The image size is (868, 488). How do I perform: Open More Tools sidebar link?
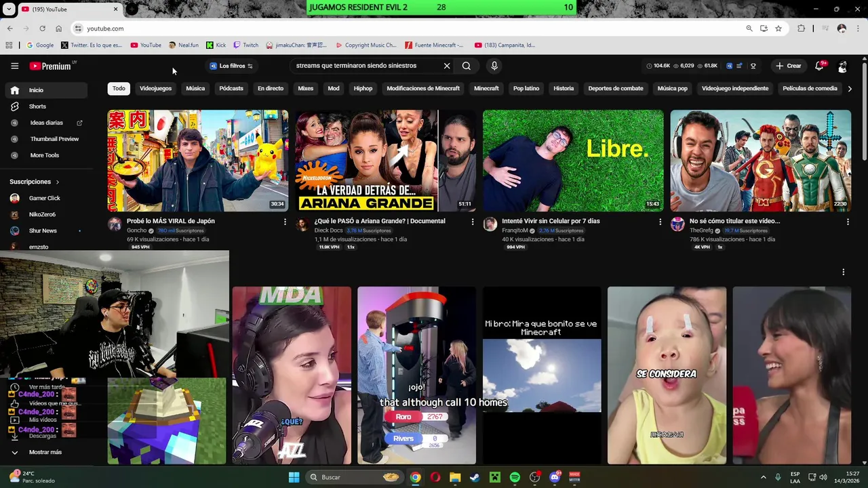click(x=46, y=155)
